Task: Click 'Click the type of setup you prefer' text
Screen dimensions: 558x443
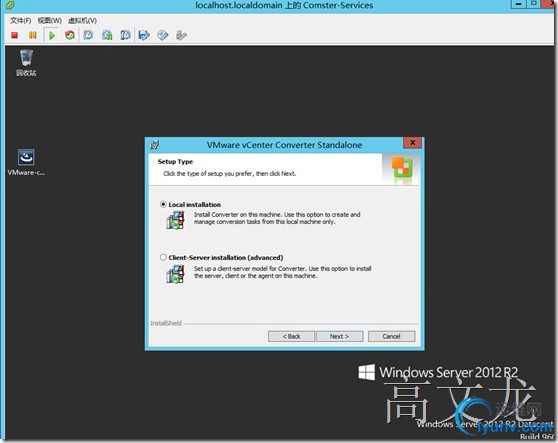Action: point(230,174)
